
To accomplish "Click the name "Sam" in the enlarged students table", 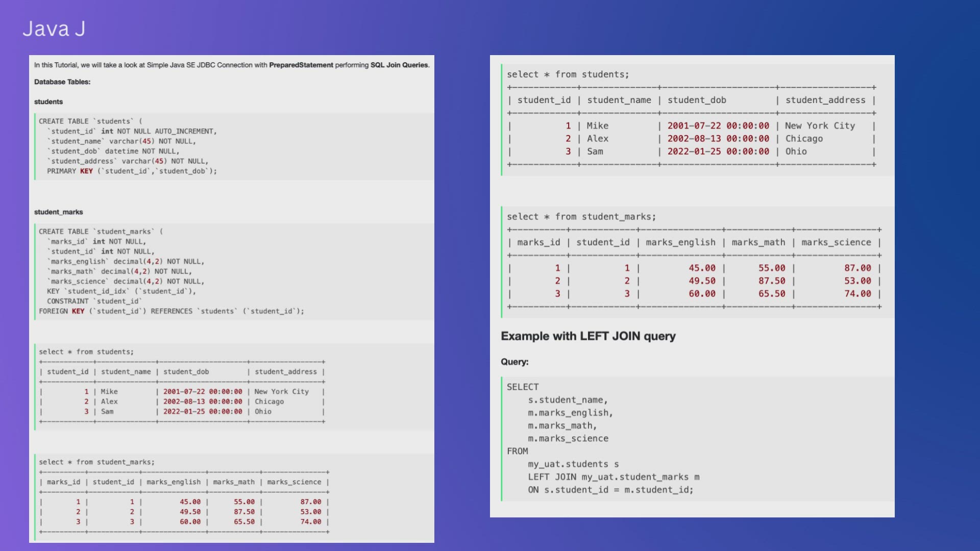I will (595, 152).
